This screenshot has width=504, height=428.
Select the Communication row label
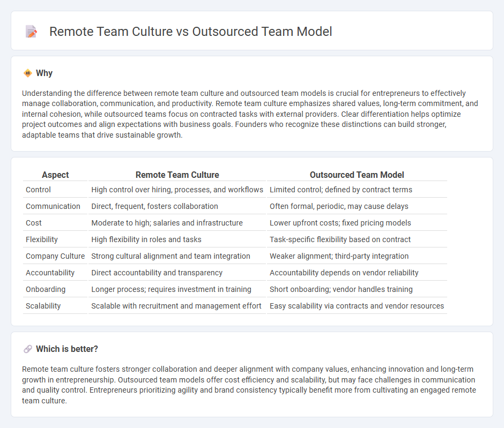[x=53, y=206]
